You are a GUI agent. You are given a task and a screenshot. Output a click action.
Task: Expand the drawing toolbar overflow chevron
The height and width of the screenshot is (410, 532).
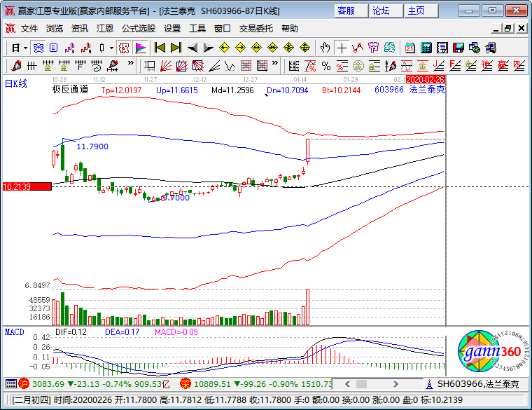pyautogui.click(x=131, y=63)
